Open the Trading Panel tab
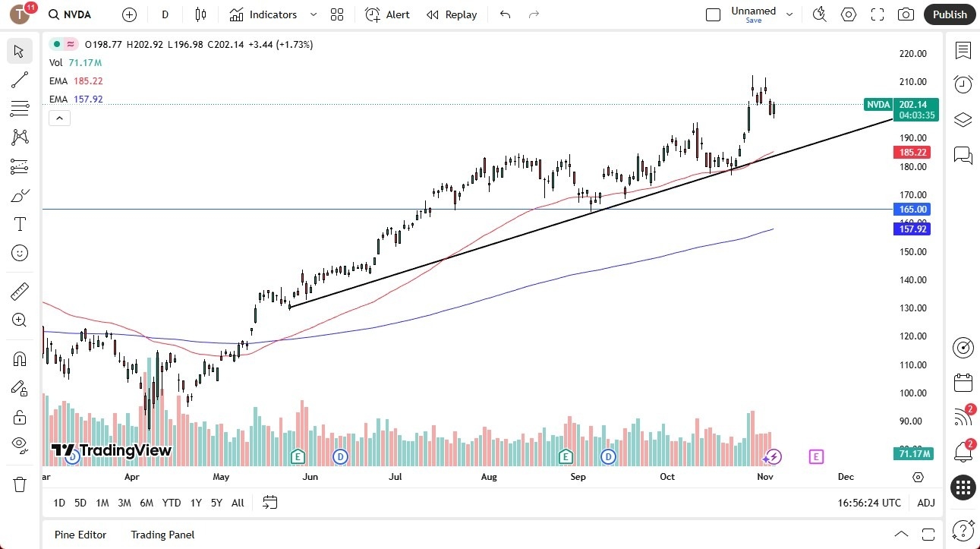 (x=162, y=535)
